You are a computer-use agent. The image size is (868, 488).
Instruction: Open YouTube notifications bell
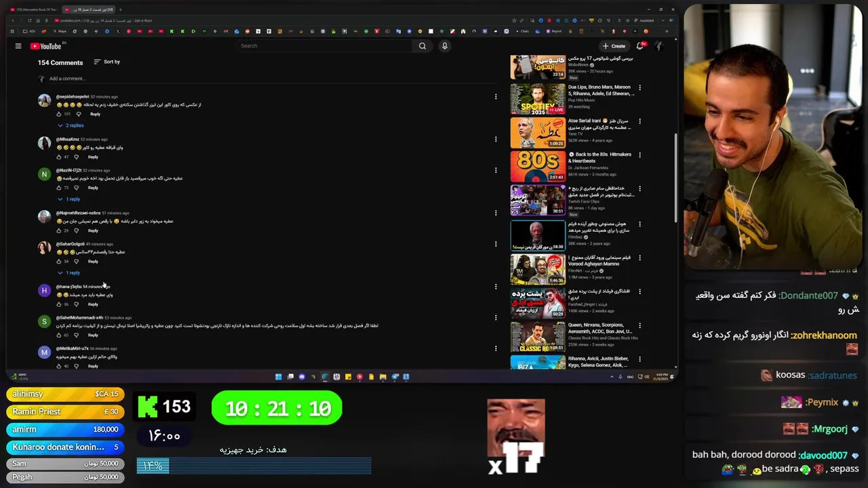tap(639, 46)
